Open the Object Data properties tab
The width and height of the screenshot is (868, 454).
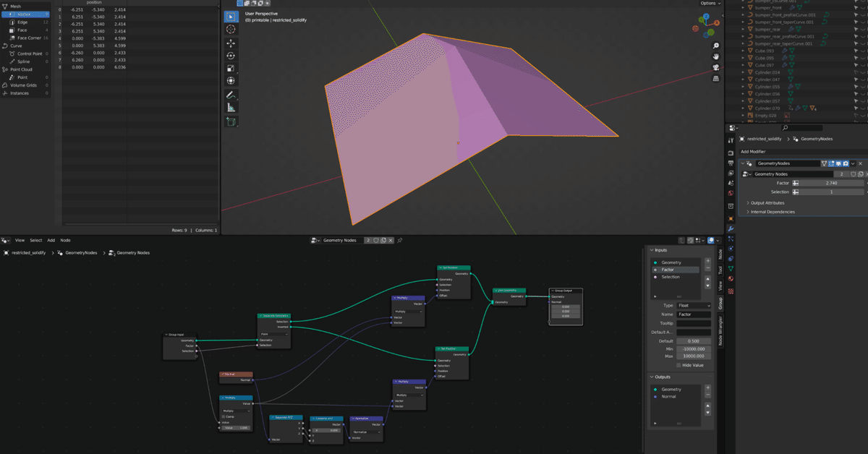(x=731, y=268)
